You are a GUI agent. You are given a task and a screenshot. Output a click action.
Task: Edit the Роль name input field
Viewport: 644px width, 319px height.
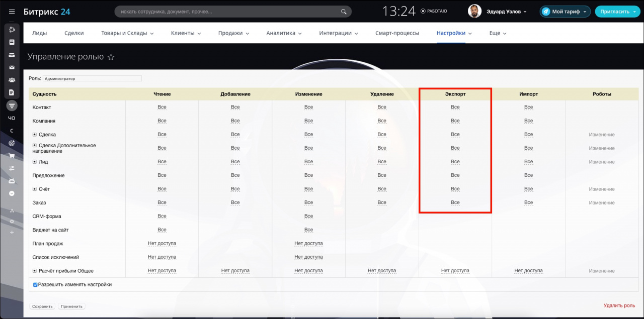click(x=92, y=78)
